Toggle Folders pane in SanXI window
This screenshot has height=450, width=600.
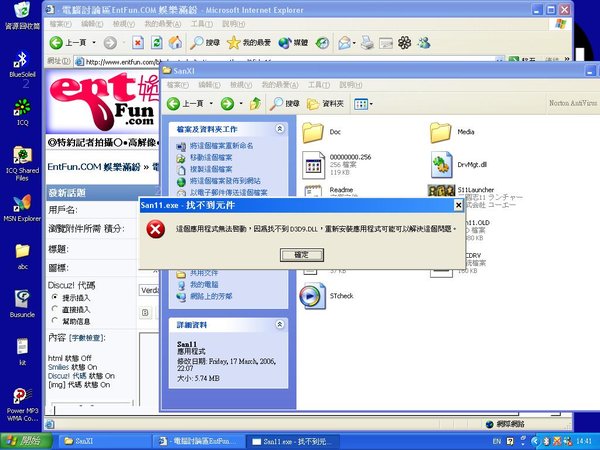coord(325,103)
